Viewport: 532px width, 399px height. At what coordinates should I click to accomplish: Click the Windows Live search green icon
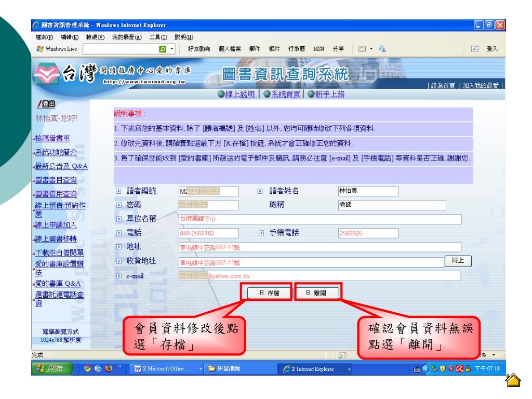[x=163, y=49]
